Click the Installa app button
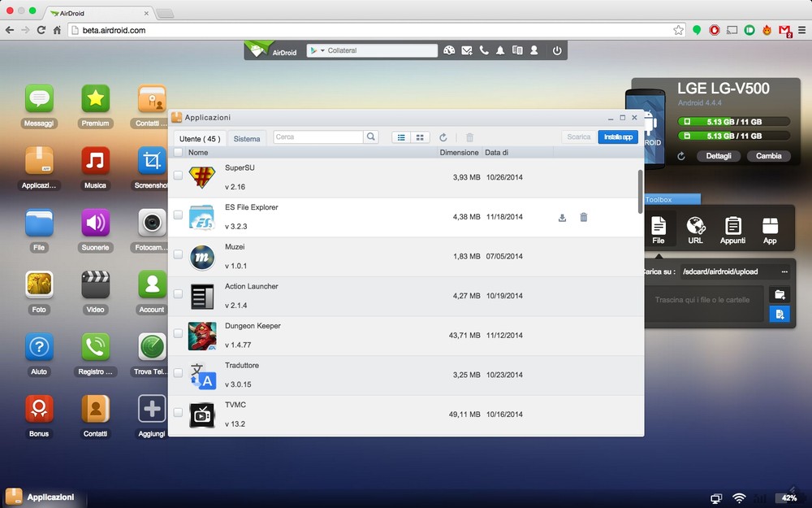The height and width of the screenshot is (508, 812). tap(618, 137)
